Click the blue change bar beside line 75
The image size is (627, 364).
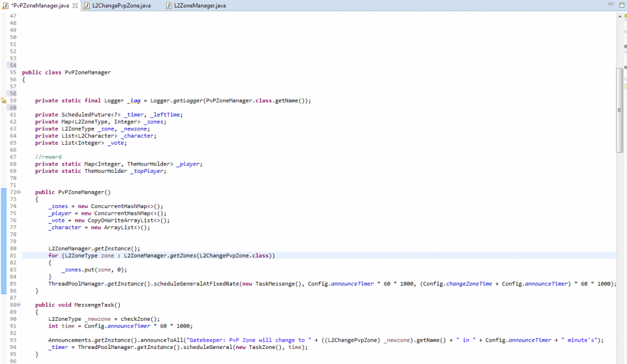pos(3,213)
